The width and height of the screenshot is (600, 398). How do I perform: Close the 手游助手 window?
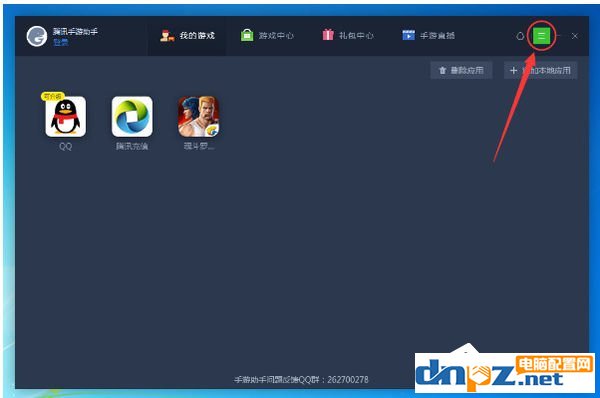tap(575, 36)
